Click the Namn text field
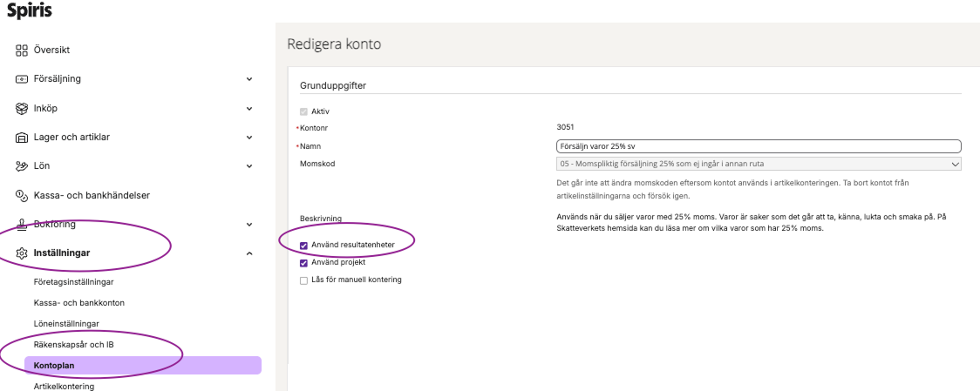Image resolution: width=980 pixels, height=391 pixels. [758, 146]
